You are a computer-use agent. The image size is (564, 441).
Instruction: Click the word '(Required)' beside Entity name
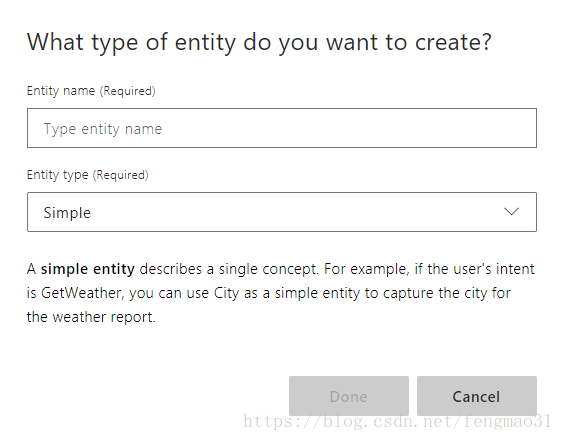[x=127, y=91]
